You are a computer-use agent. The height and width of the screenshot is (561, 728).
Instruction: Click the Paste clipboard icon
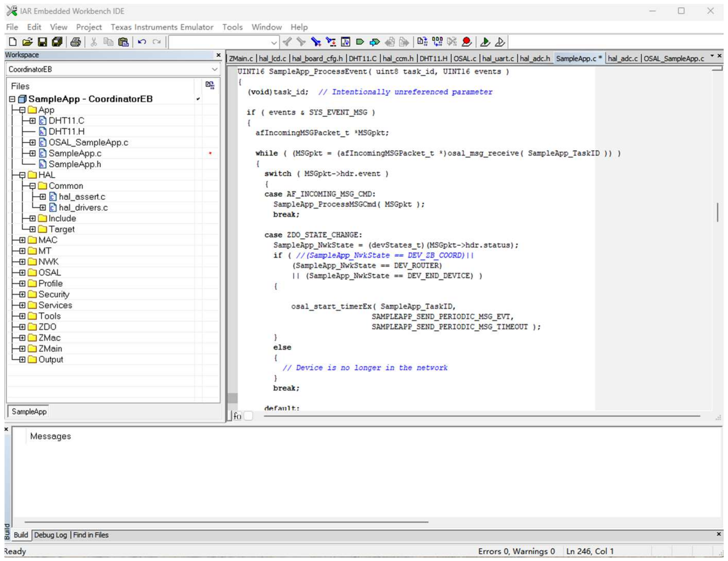click(124, 42)
